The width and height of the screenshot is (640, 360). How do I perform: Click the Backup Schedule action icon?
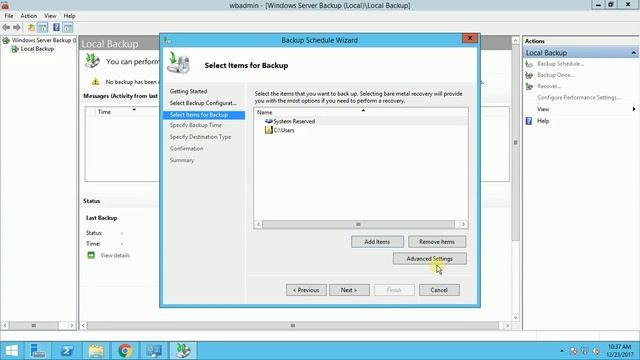coord(529,64)
